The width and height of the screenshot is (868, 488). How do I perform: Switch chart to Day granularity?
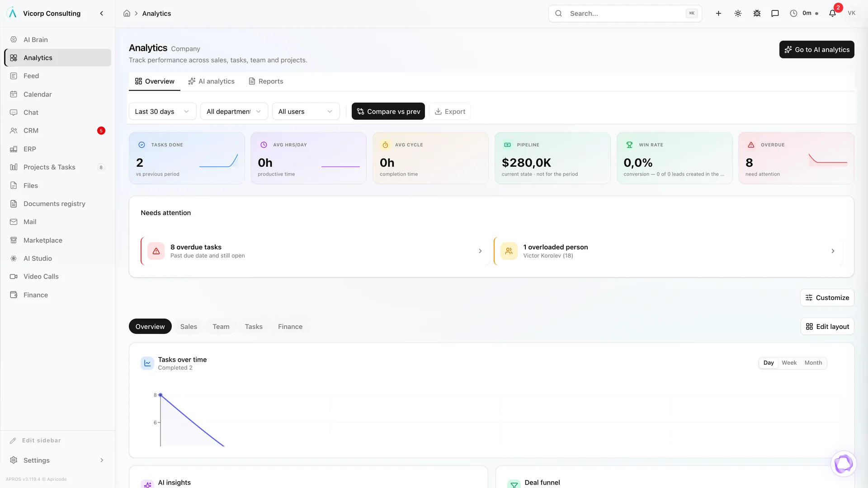(769, 363)
